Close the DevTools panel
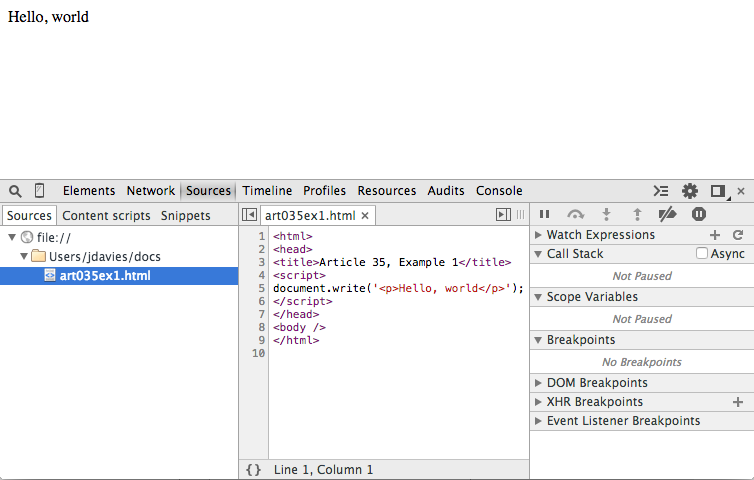 coord(741,191)
